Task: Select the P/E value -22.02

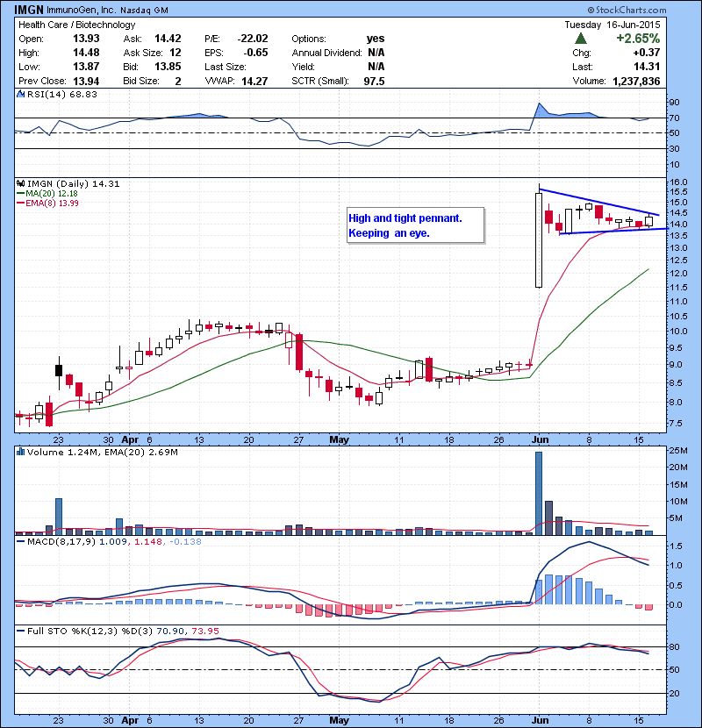Action: pos(253,39)
